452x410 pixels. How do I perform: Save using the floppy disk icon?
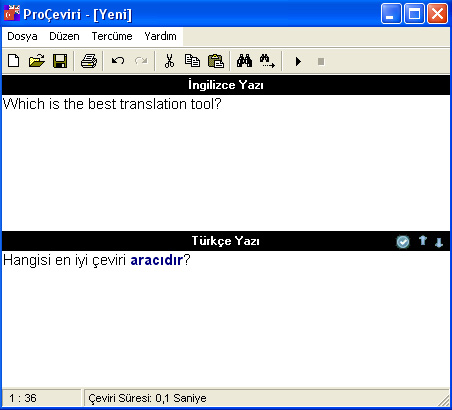(60, 61)
